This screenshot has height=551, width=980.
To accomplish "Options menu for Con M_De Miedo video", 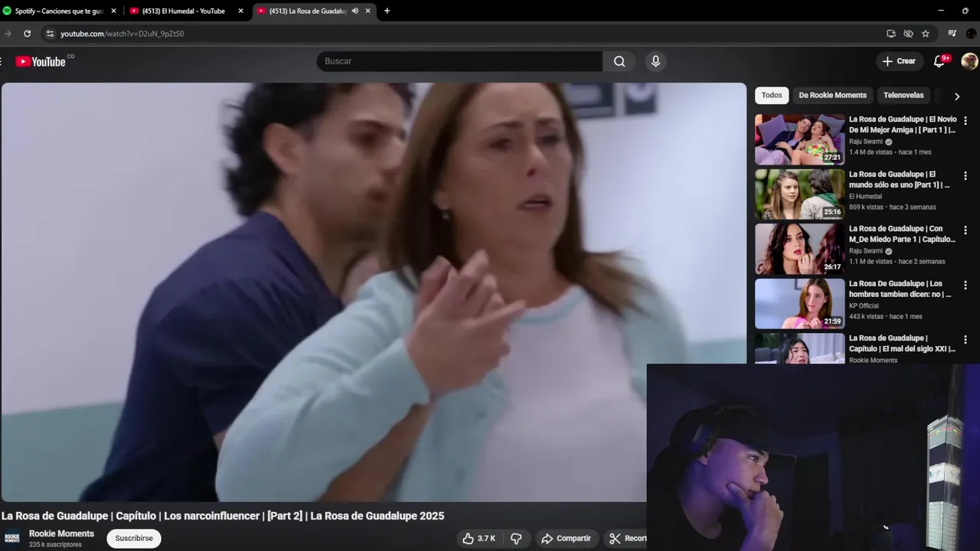I will tap(965, 230).
